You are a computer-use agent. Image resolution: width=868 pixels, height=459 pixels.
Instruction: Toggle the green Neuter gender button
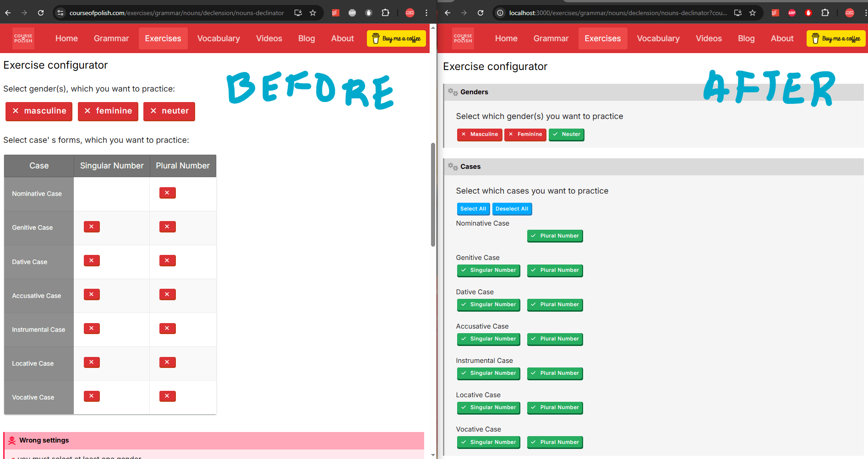[x=566, y=135]
